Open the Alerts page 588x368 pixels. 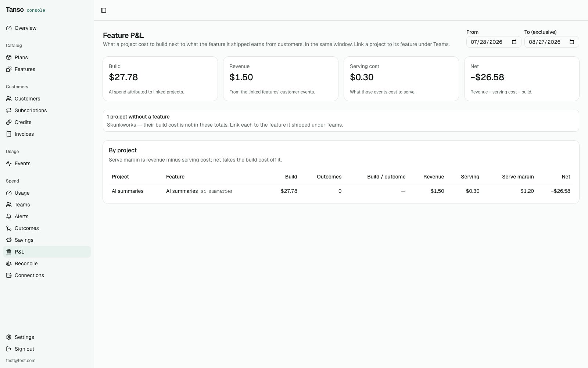click(x=47, y=216)
